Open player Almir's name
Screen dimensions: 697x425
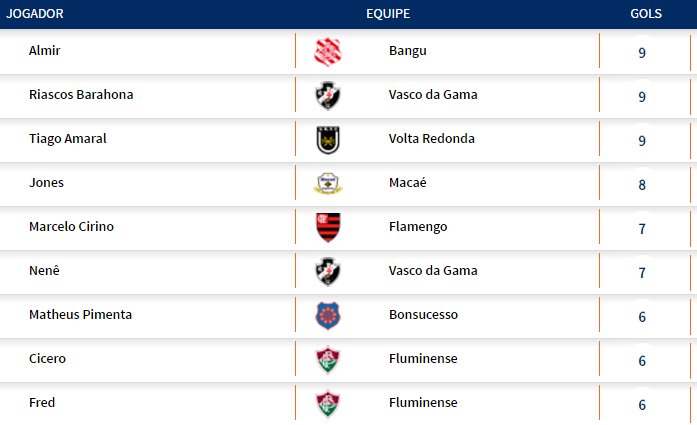click(x=45, y=50)
